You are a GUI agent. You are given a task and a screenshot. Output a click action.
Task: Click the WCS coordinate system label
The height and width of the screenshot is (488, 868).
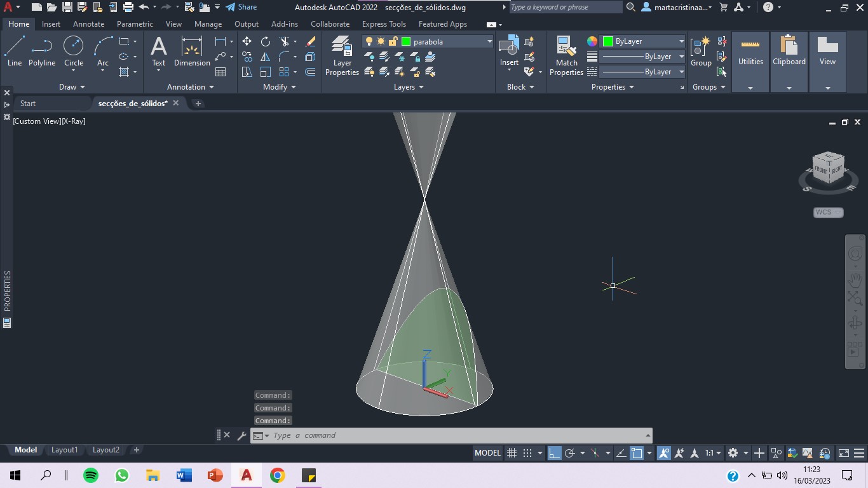pos(828,212)
